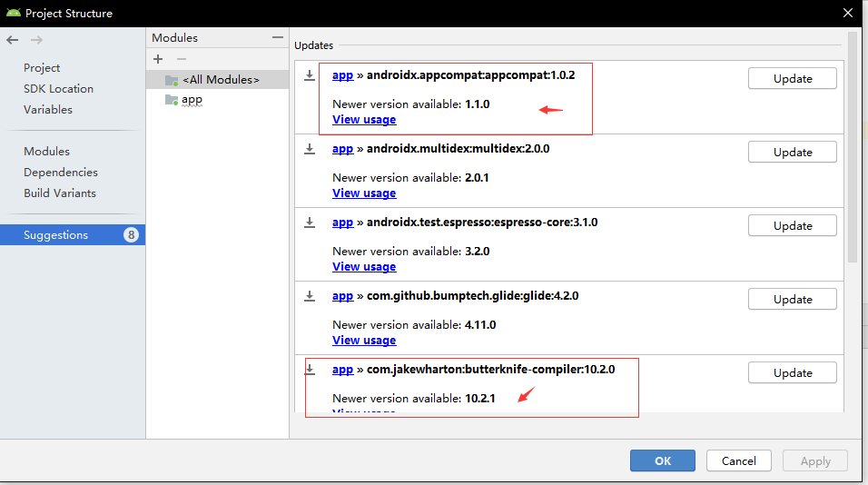Open Build Variants section
The width and height of the screenshot is (868, 485).
tap(60, 193)
